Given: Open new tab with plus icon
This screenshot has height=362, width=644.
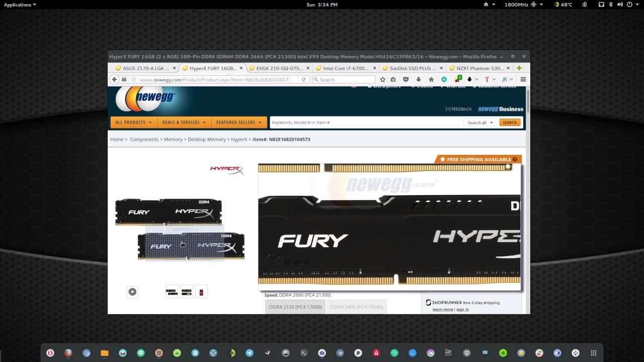Looking at the screenshot, I should (x=519, y=68).
